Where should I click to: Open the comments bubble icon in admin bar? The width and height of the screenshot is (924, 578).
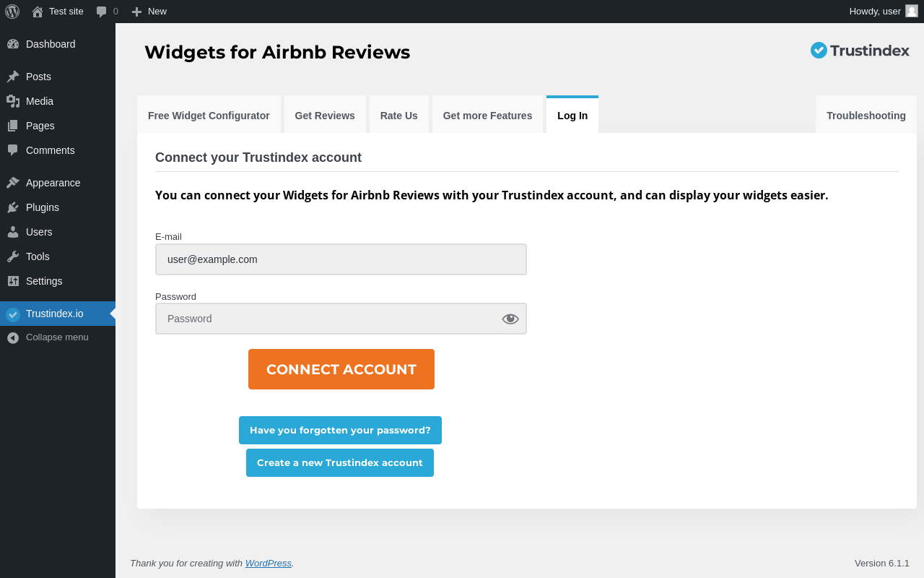click(102, 12)
